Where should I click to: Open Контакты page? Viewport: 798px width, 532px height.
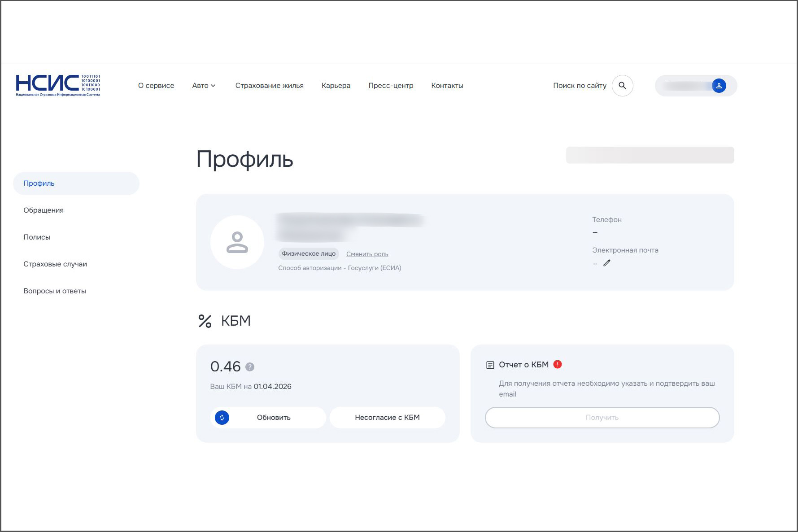pyautogui.click(x=447, y=86)
